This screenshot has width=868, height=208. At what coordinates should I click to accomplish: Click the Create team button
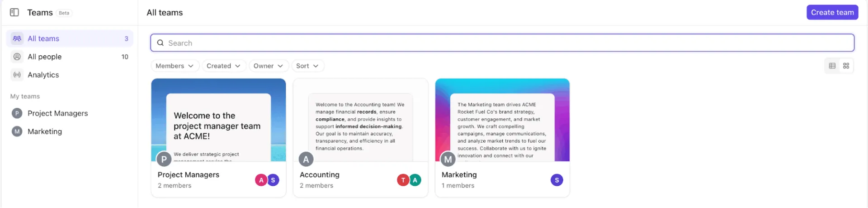point(832,12)
